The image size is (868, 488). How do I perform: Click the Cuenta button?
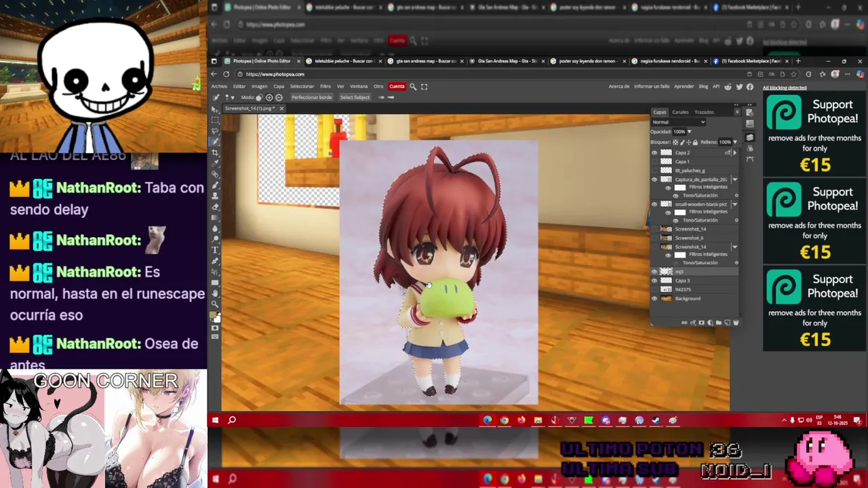(x=397, y=87)
